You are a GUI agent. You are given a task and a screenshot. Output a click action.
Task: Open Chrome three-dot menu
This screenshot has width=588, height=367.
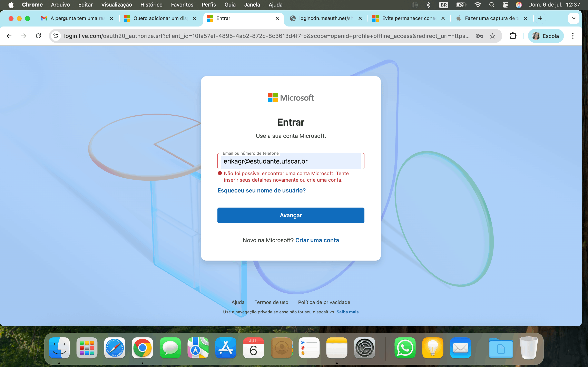click(x=573, y=36)
